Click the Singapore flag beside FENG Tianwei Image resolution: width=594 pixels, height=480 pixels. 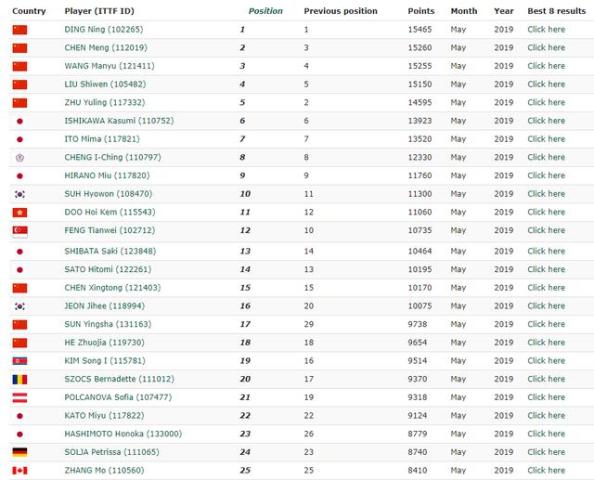(20, 231)
